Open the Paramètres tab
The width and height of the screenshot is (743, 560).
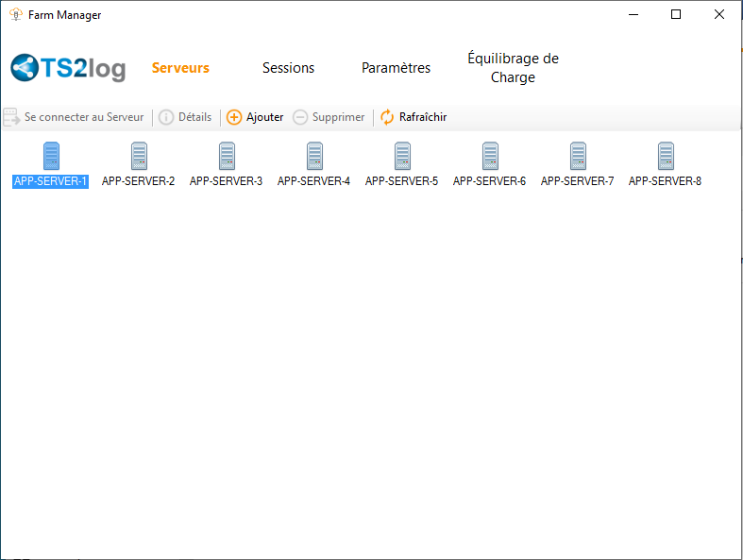[x=396, y=68]
